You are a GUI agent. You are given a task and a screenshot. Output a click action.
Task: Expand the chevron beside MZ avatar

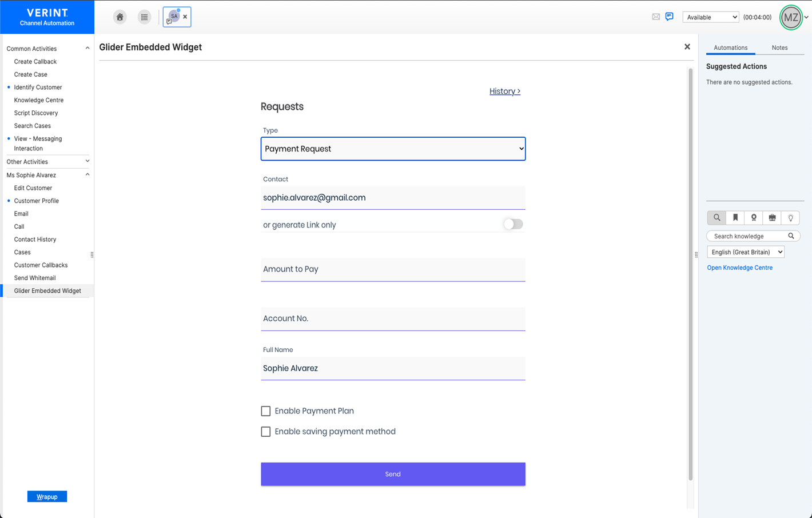point(806,17)
